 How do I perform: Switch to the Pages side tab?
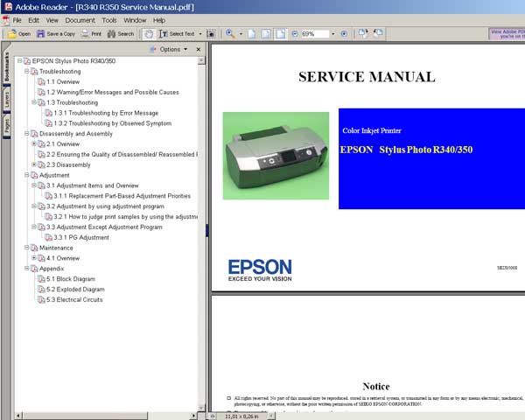click(6, 127)
